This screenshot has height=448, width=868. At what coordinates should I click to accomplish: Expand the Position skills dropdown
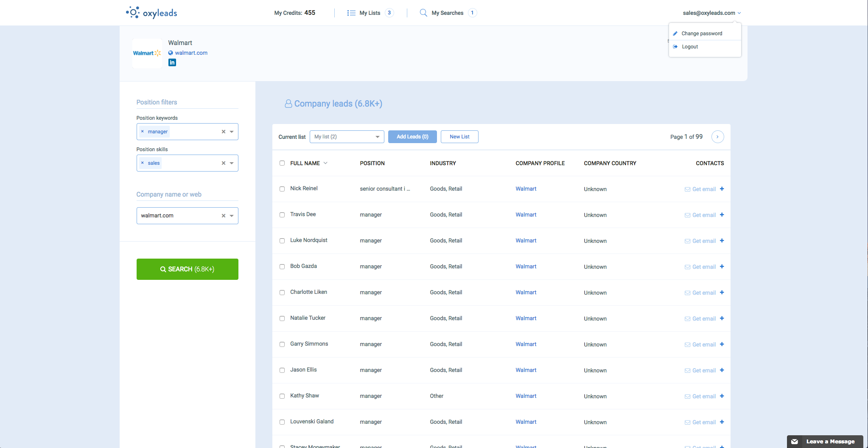pyautogui.click(x=232, y=163)
